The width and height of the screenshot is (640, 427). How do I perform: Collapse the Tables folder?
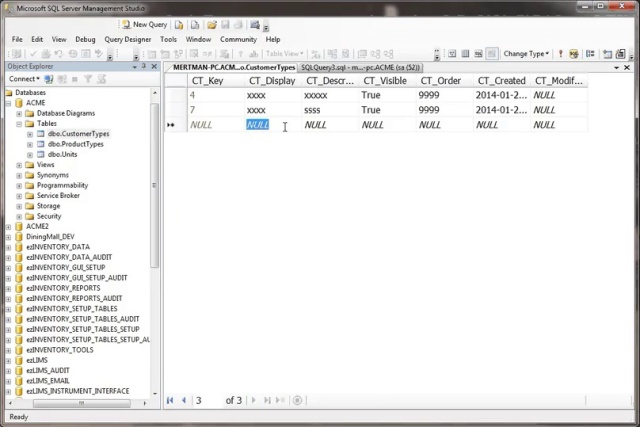pyautogui.click(x=19, y=124)
